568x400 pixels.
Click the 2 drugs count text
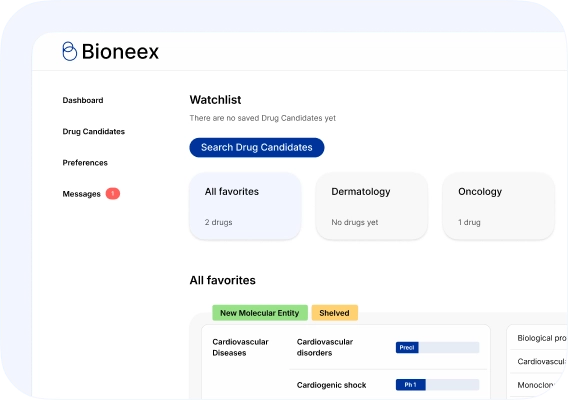(x=218, y=222)
